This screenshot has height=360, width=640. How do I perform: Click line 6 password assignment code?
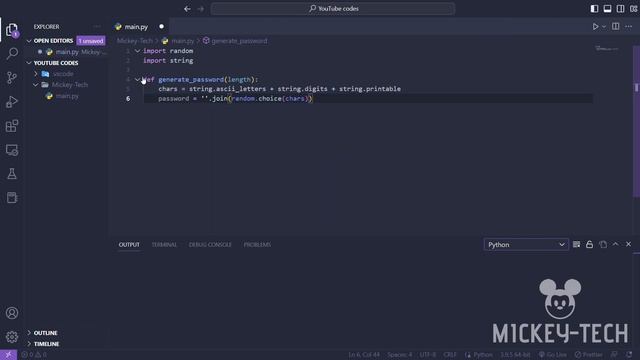[235, 99]
